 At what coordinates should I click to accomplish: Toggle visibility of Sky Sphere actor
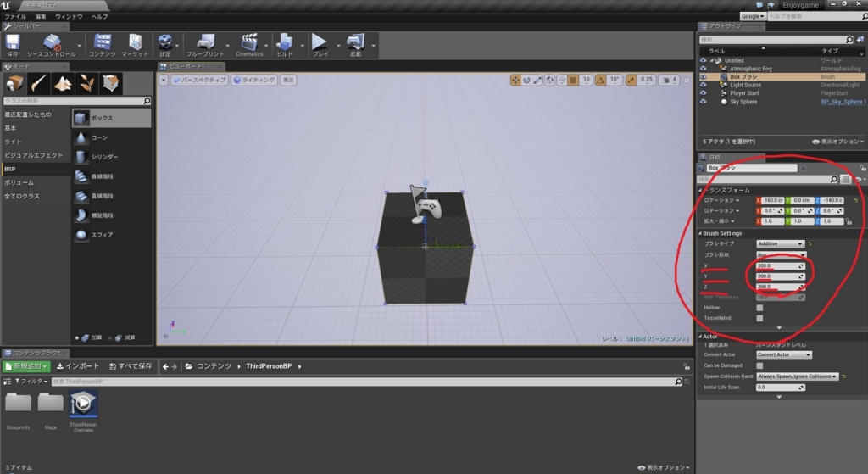click(703, 102)
